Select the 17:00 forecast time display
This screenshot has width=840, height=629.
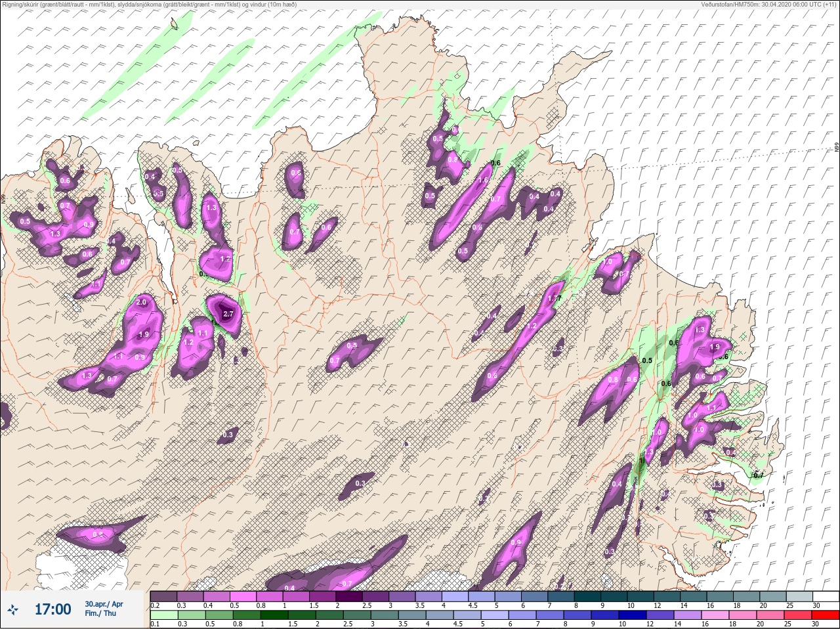[52, 609]
